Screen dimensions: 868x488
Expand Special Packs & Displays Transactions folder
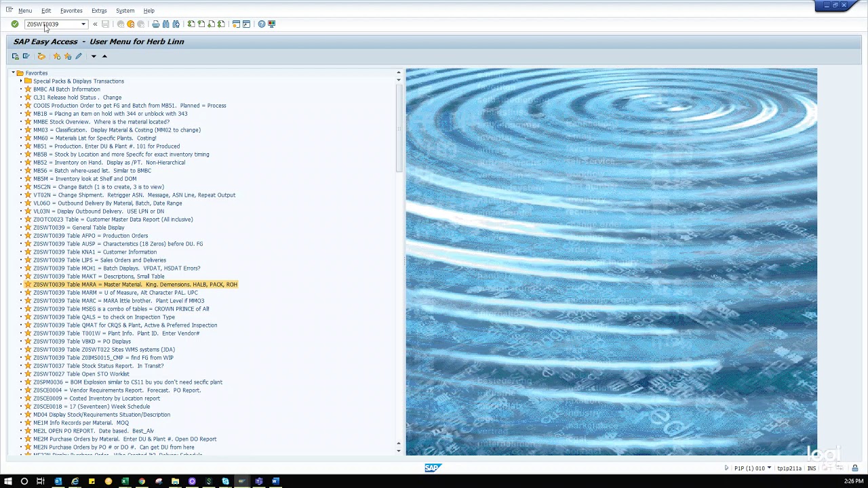[x=21, y=81]
